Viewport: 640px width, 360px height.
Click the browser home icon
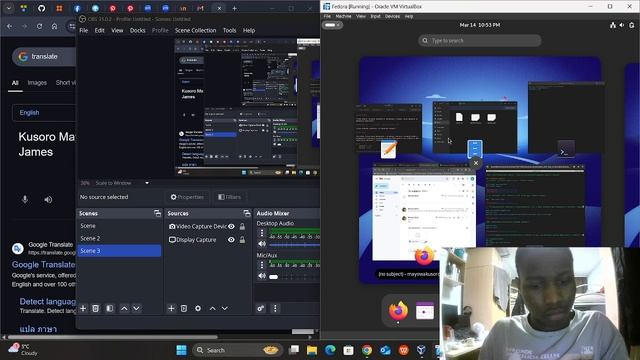tap(54, 26)
